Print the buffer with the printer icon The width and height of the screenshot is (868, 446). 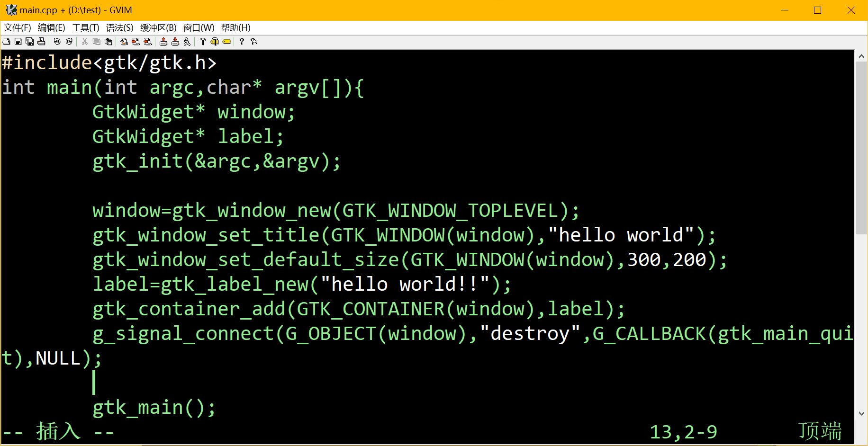tap(41, 42)
